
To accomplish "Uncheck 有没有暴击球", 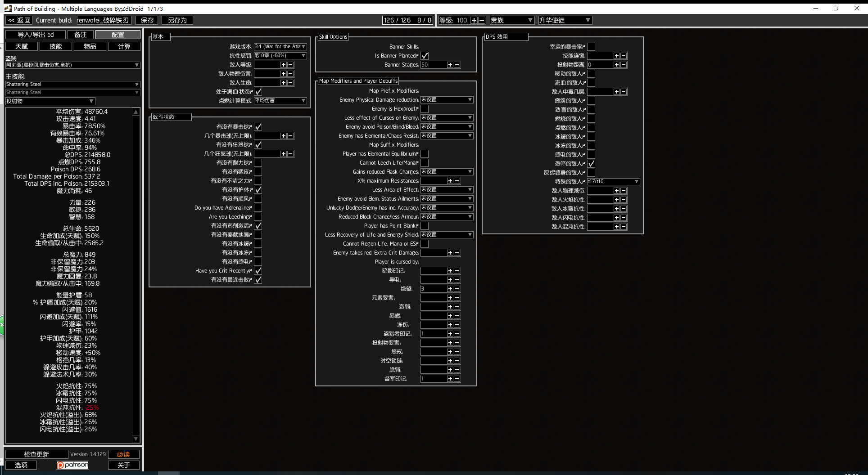I will click(x=258, y=127).
